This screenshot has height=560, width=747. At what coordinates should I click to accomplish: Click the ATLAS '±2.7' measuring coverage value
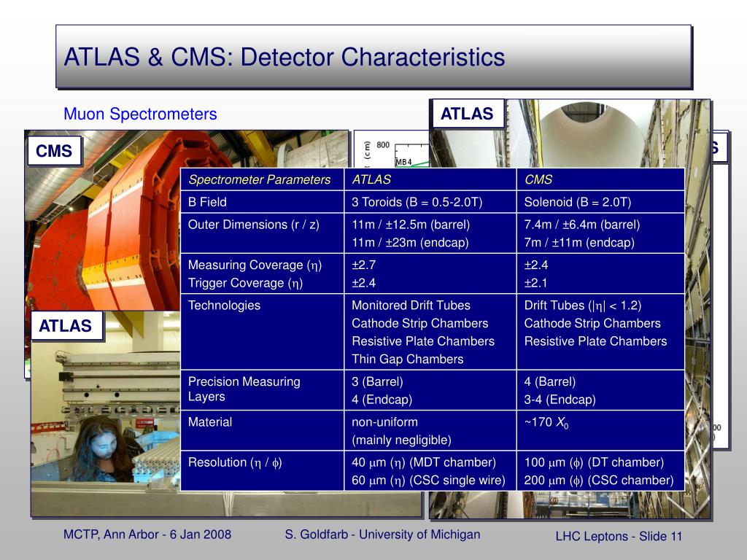[363, 265]
